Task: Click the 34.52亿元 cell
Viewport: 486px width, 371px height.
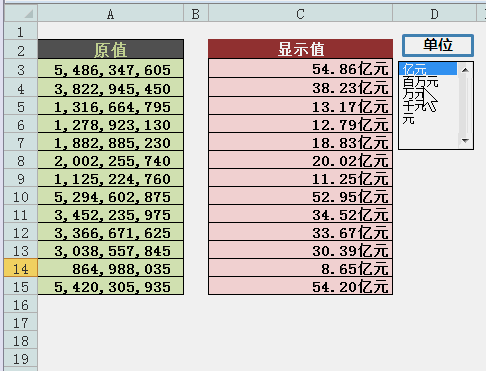Action: [300, 214]
